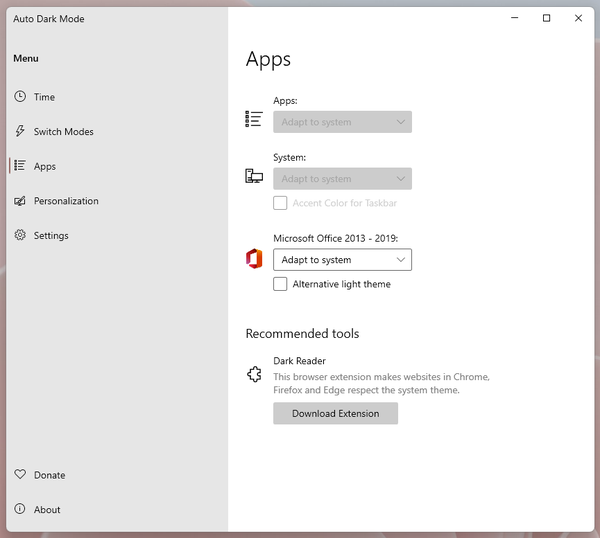Open the System theme dropdown
Viewport: 600px width, 538px height.
[342, 179]
